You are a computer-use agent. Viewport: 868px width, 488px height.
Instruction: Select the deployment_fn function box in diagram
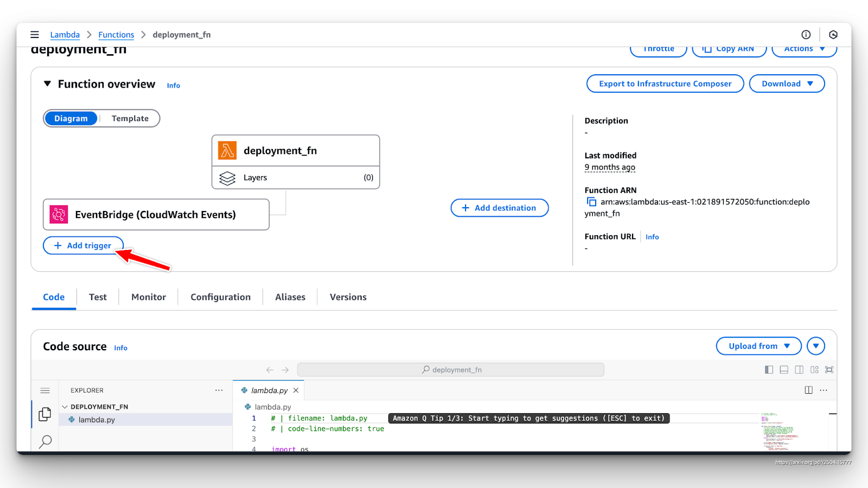(296, 150)
